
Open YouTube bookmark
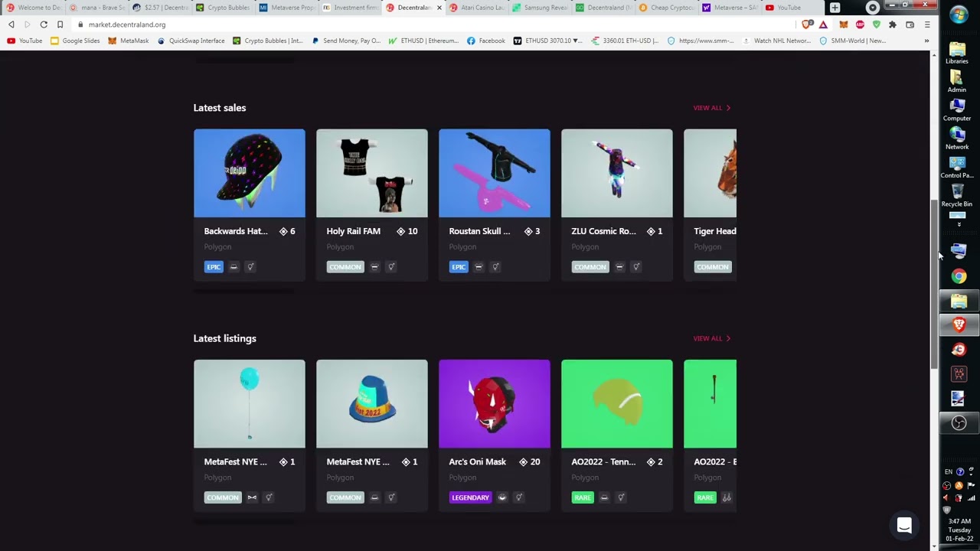24,41
